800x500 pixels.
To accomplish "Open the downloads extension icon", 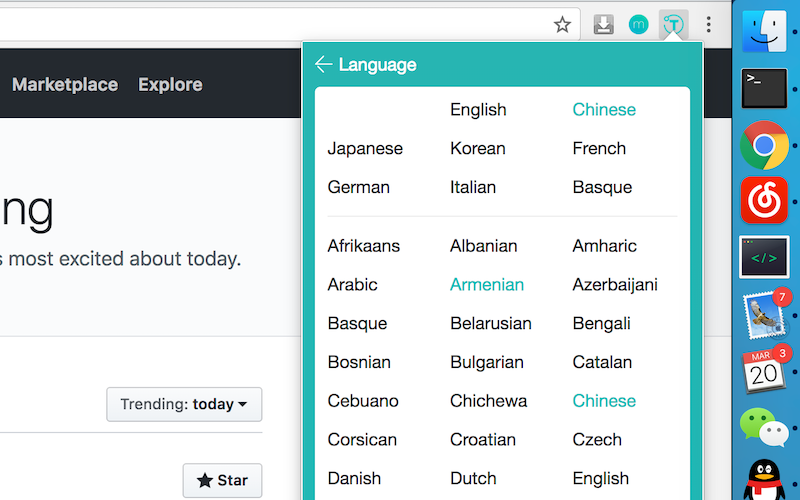I will 603,24.
